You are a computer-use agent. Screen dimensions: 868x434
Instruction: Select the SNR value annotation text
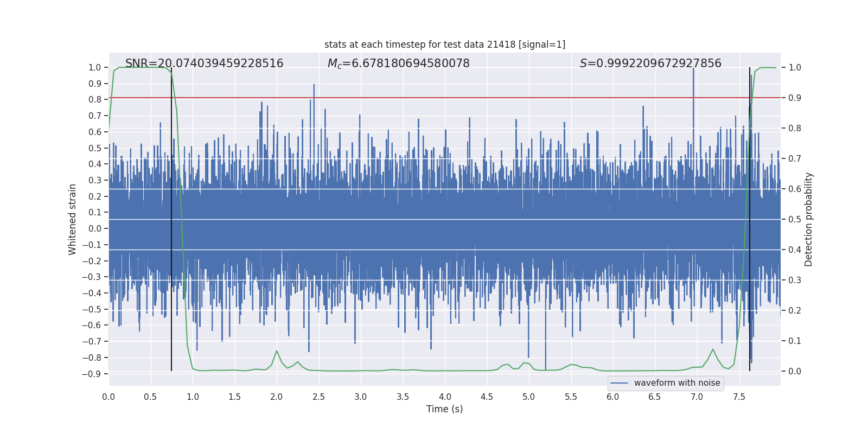[x=204, y=63]
